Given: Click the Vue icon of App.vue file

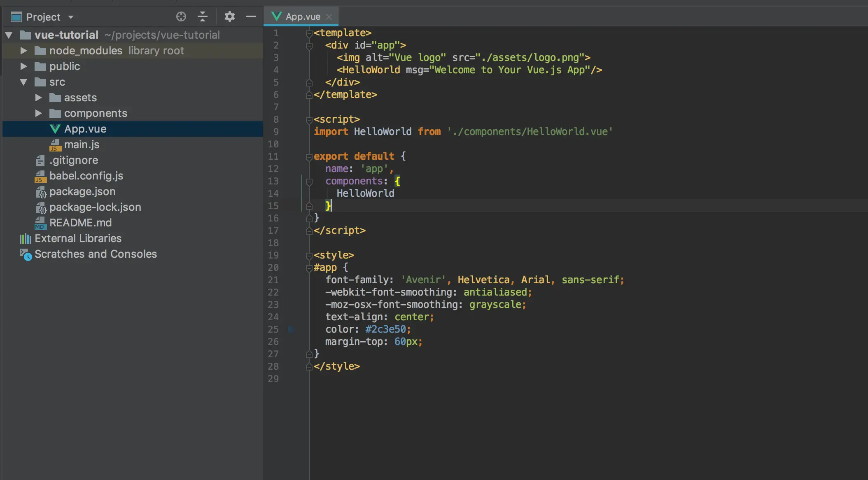Looking at the screenshot, I should (55, 129).
